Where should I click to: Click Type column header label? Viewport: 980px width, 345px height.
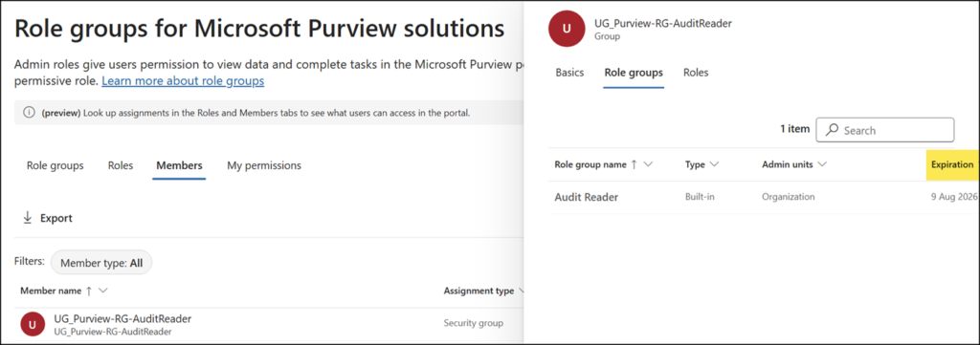click(695, 164)
